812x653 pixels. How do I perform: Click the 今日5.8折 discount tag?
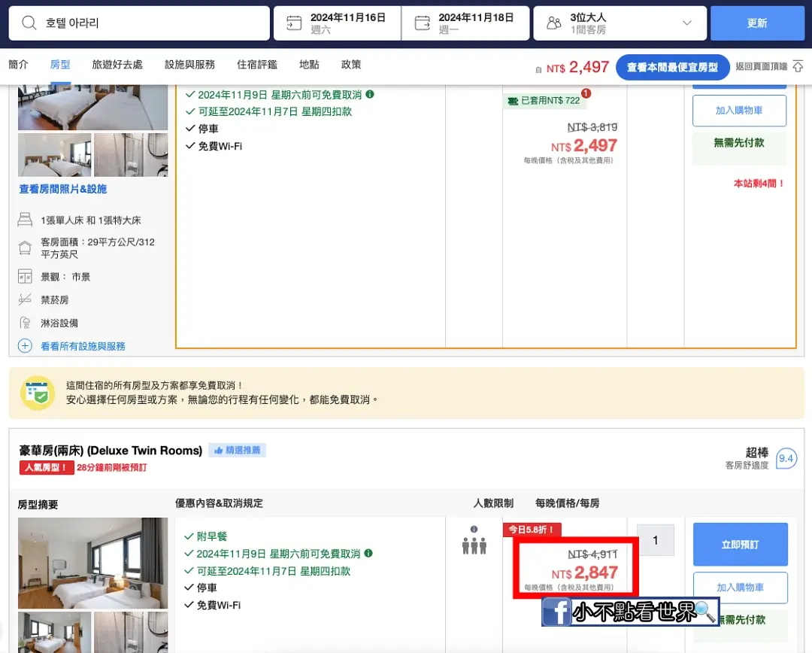click(x=532, y=530)
